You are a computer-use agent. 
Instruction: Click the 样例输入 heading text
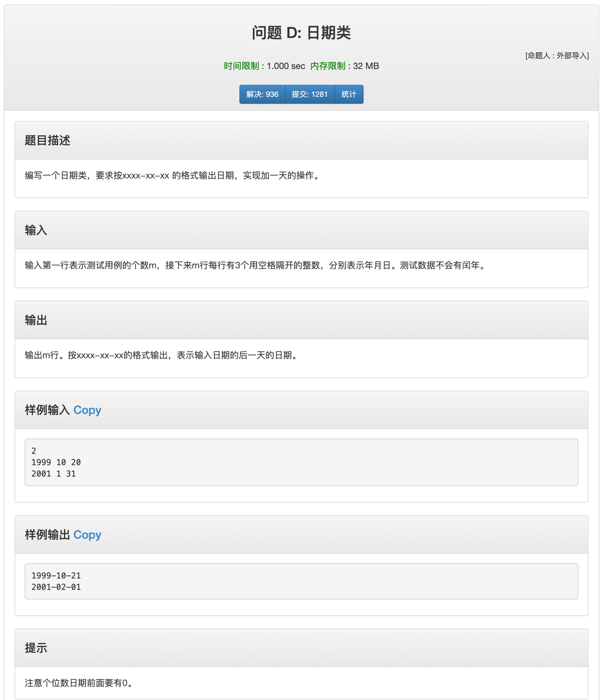(48, 410)
